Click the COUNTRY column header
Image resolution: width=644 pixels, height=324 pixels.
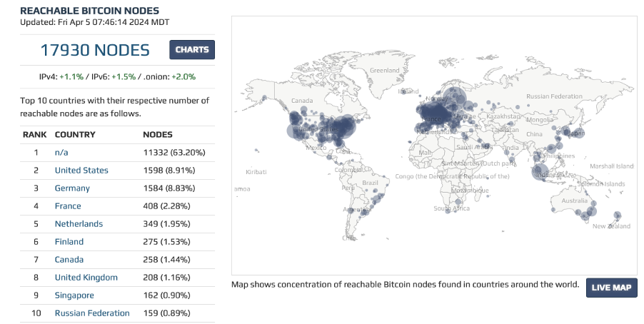75,135
